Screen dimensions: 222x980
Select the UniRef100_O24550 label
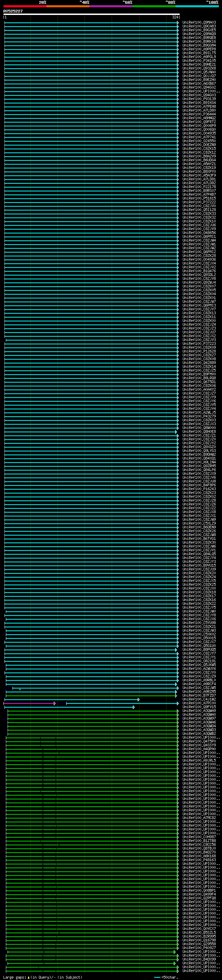pos(199,141)
